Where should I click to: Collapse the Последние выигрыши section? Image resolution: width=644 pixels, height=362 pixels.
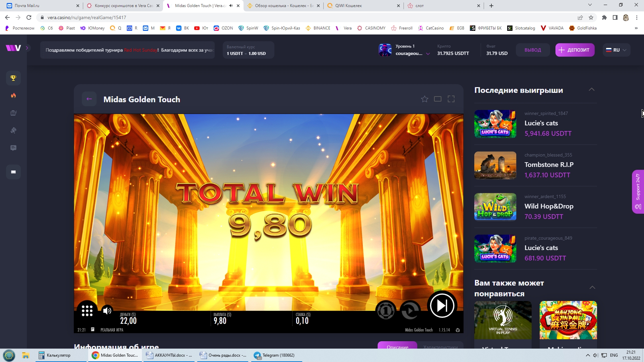tap(592, 89)
